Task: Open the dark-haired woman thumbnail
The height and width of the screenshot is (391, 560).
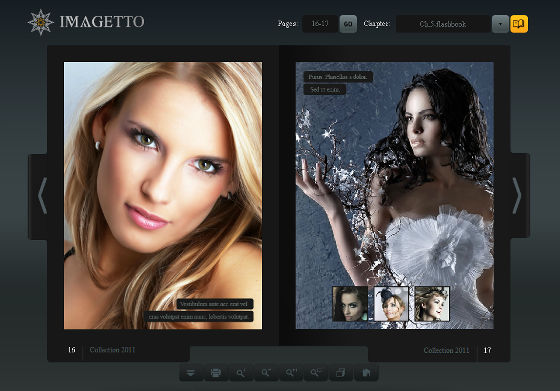Action: (x=350, y=304)
